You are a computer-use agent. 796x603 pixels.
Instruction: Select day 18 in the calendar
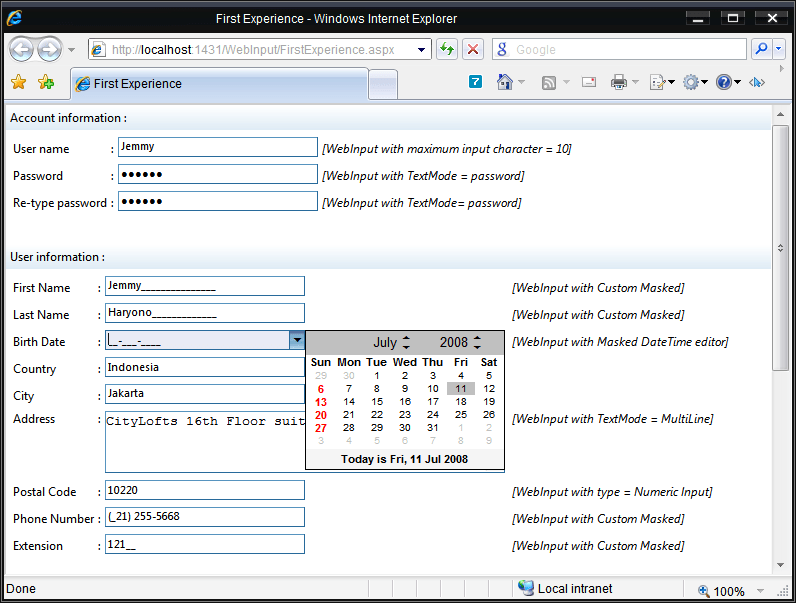click(461, 401)
